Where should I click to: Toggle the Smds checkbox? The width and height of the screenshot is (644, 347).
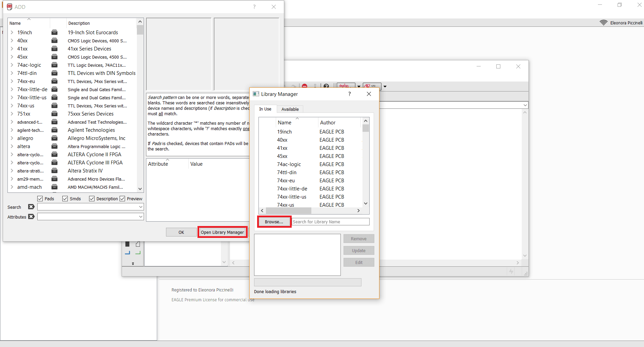tap(65, 199)
